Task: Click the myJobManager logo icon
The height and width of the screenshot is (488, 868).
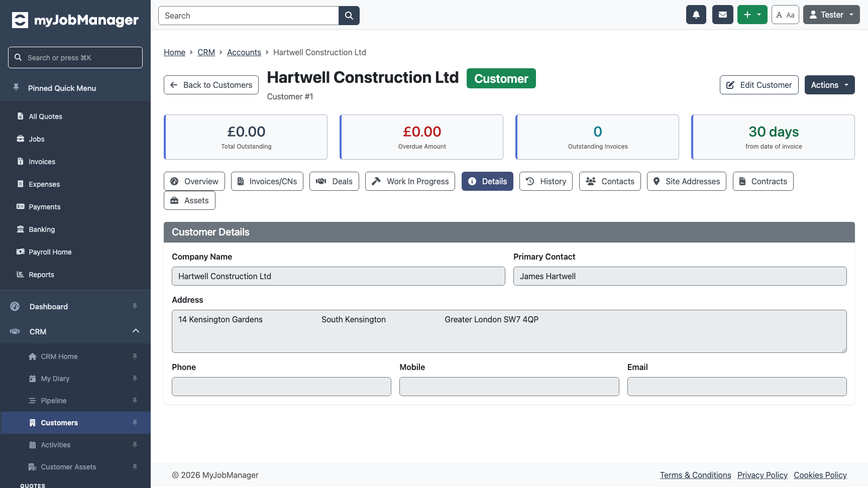Action: click(x=20, y=20)
